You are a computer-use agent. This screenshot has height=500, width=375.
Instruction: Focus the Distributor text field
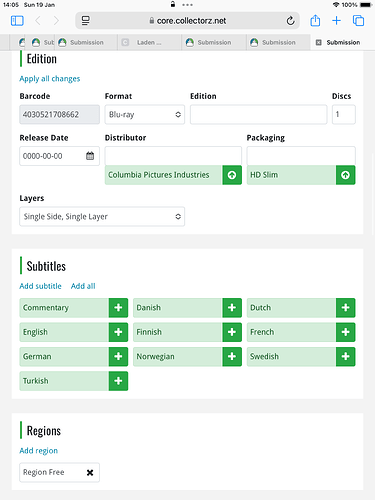[173, 156]
